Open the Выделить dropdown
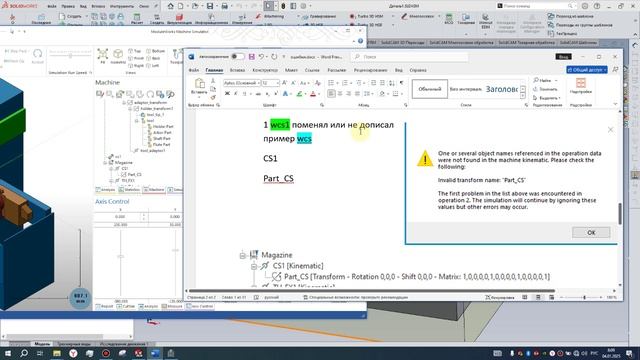 click(x=547, y=98)
